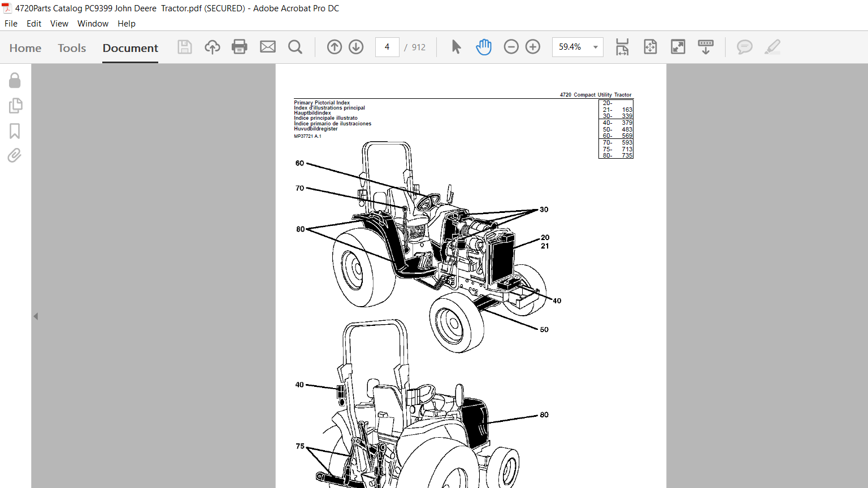The width and height of the screenshot is (868, 488).
Task: Click the 'MP37721 A.1' reference text
Action: (x=307, y=136)
